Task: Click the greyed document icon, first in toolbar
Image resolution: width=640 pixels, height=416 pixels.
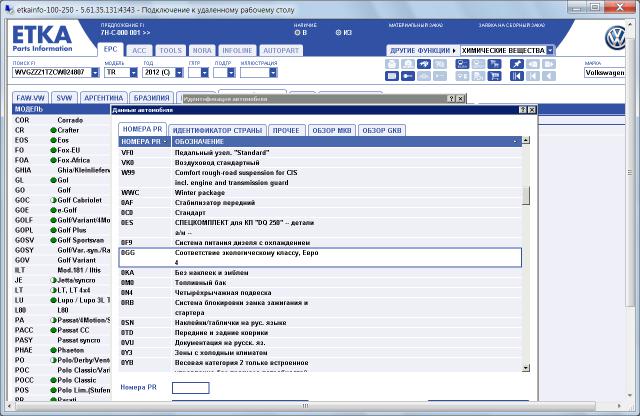Action: point(391,64)
